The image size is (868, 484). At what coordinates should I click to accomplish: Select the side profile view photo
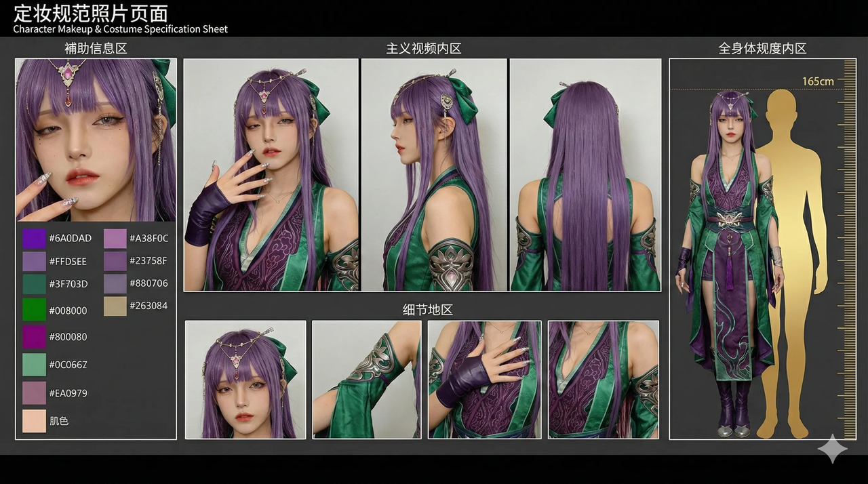434,175
